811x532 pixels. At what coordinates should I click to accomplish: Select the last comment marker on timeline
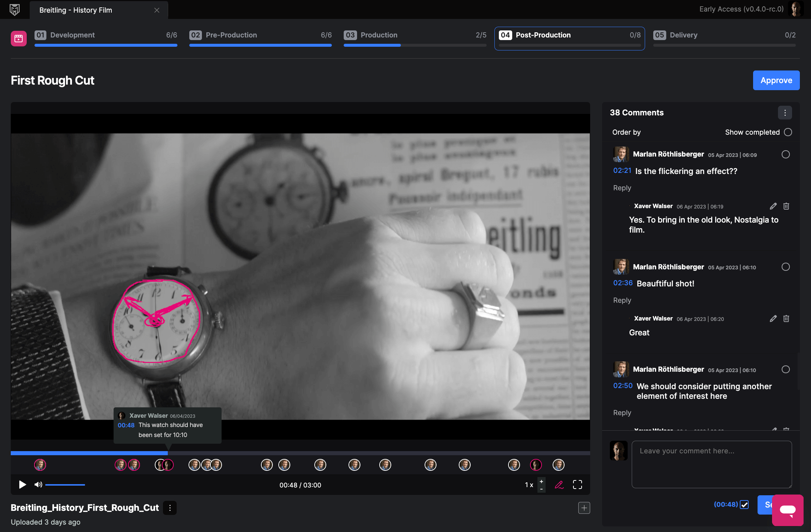coord(559,465)
